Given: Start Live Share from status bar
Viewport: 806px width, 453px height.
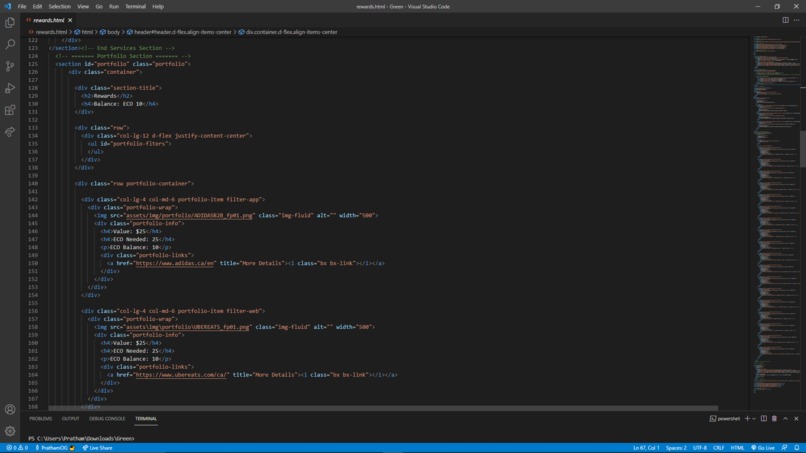Looking at the screenshot, I should tap(97, 448).
